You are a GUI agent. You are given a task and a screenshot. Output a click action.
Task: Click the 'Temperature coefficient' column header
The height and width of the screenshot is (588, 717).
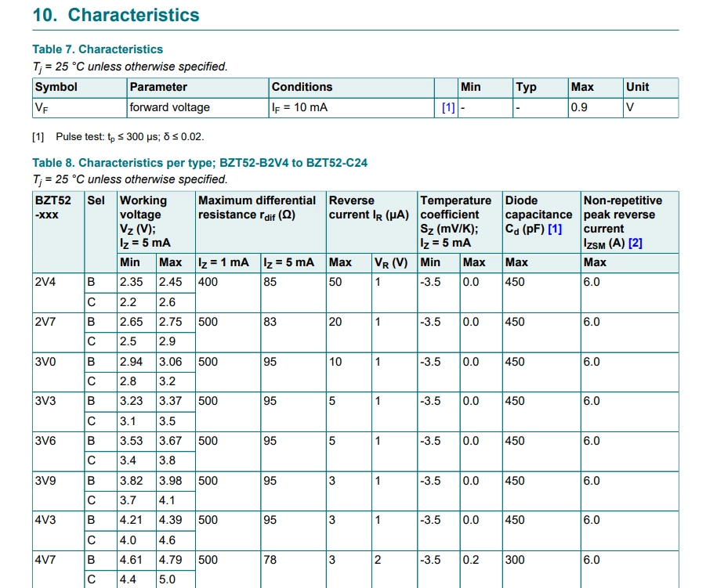coord(459,222)
